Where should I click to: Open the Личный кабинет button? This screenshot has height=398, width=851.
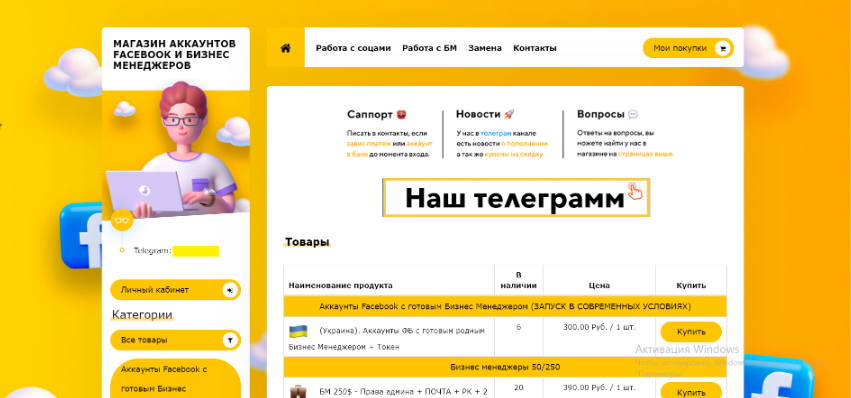tap(175, 290)
